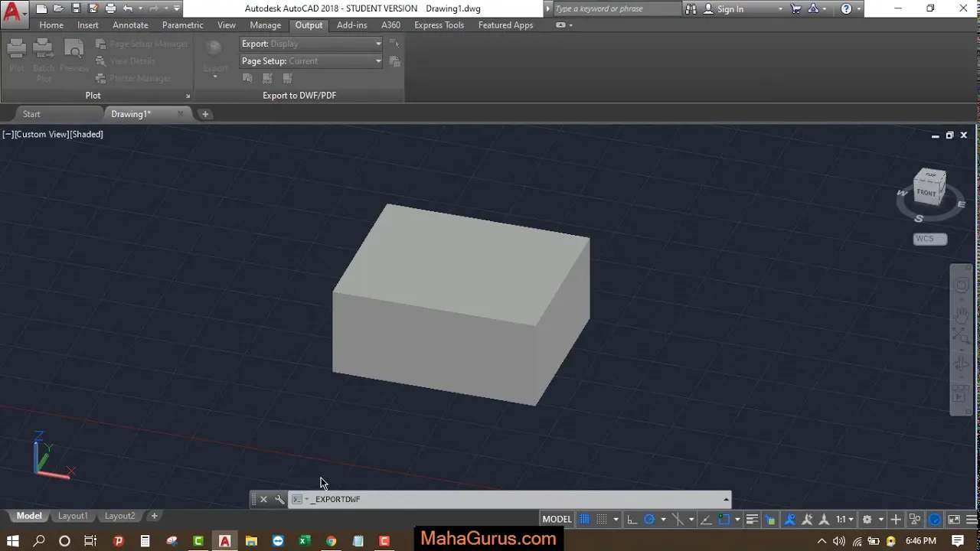
Task: Customize Quick Access Toolbar dropdown
Action: [x=177, y=9]
